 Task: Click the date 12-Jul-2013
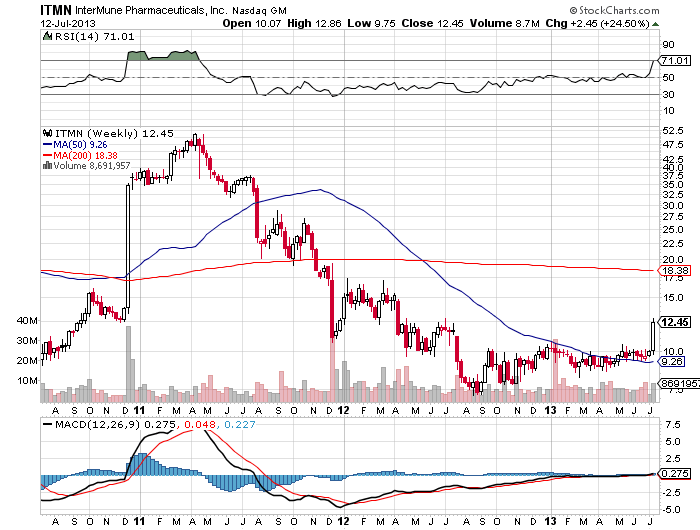tap(68, 24)
